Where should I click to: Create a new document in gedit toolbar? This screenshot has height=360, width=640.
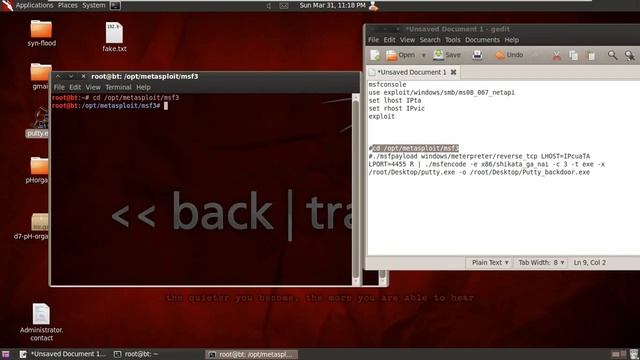click(x=375, y=55)
